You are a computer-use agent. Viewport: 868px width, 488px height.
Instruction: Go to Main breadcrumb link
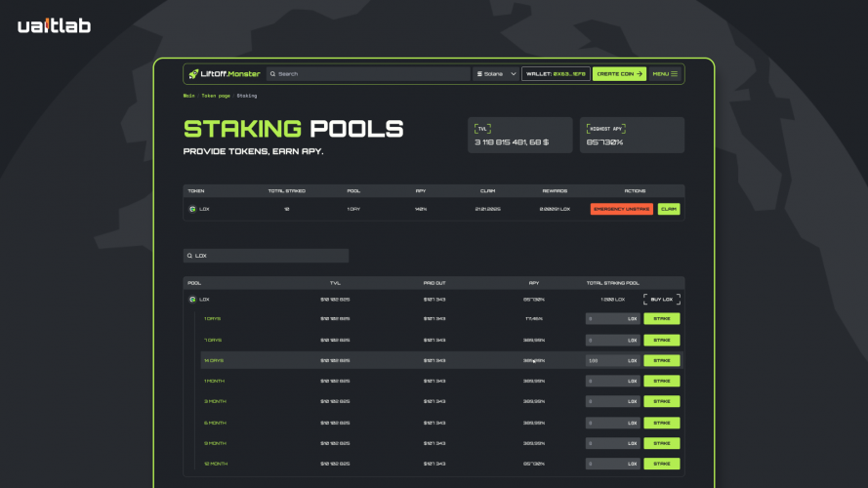point(188,96)
